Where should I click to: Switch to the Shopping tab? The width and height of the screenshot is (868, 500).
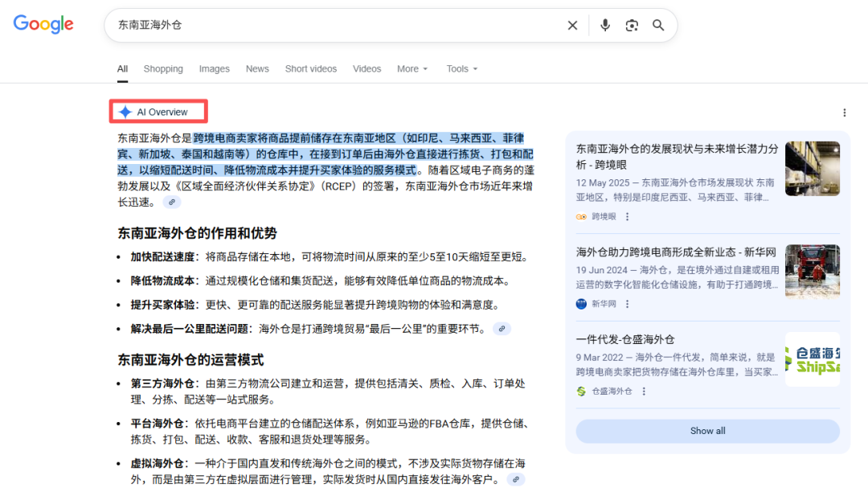(163, 69)
